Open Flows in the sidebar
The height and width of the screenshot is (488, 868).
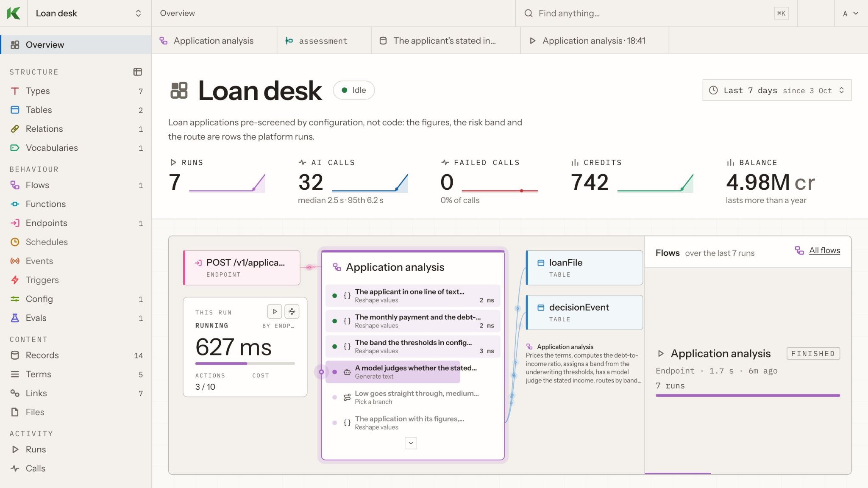point(76,185)
